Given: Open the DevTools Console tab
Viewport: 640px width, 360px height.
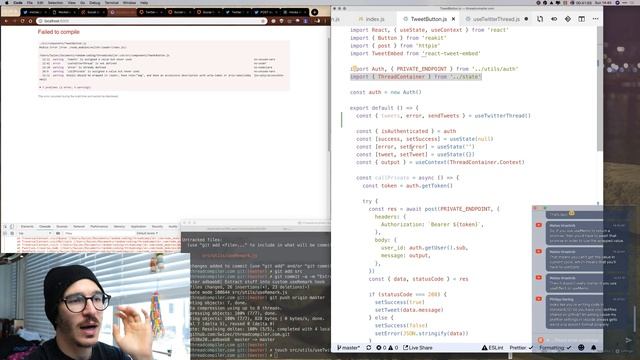Looking at the screenshot, I should [x=45, y=227].
